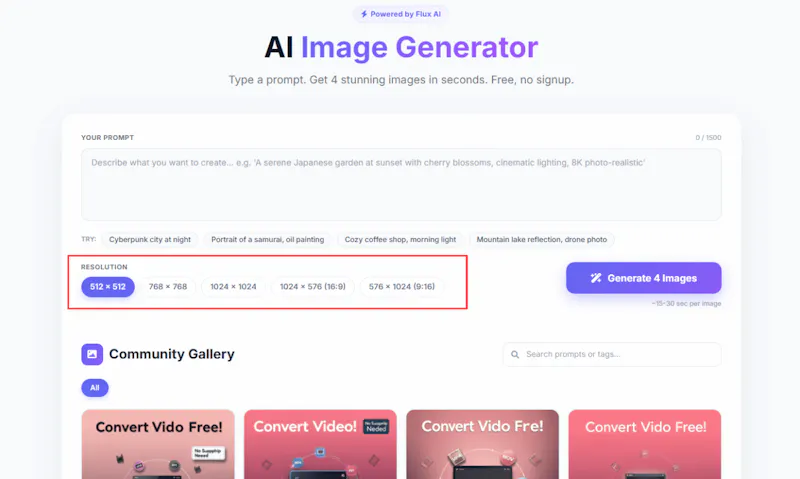Select the 768 × 768 resolution
The image size is (800, 479).
[x=168, y=287]
